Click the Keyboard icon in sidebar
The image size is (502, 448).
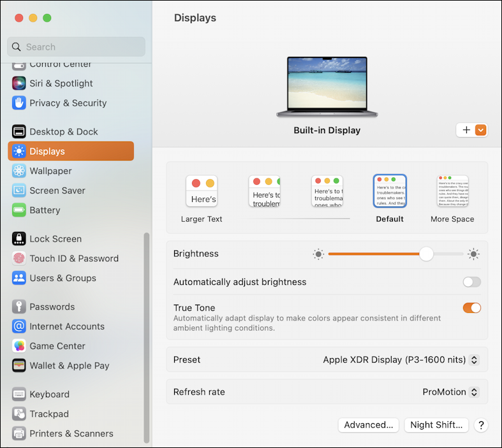pyautogui.click(x=19, y=394)
